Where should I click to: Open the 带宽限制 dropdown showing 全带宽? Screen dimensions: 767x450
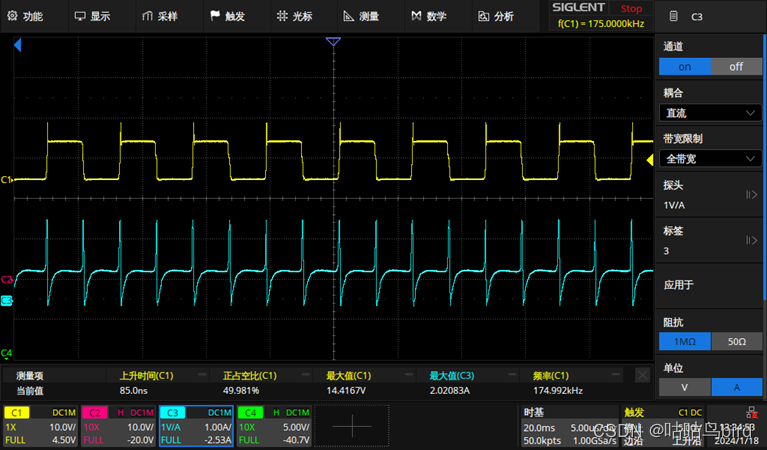click(710, 158)
